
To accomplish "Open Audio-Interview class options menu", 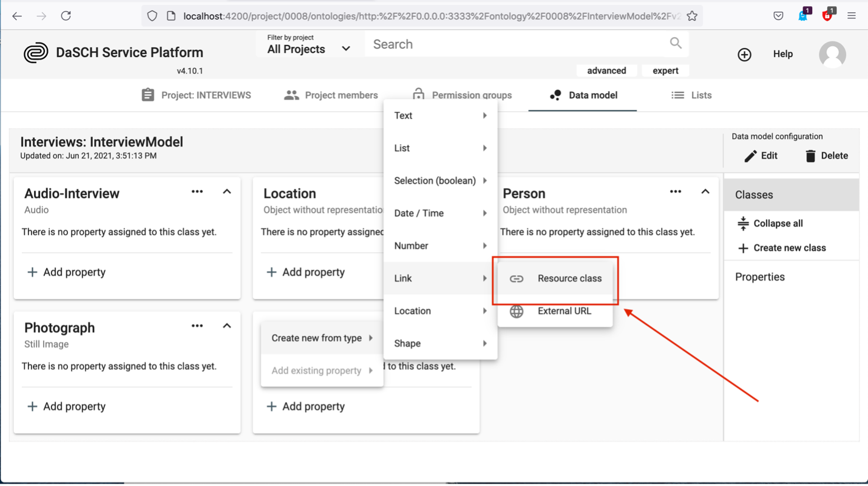I will [x=197, y=191].
